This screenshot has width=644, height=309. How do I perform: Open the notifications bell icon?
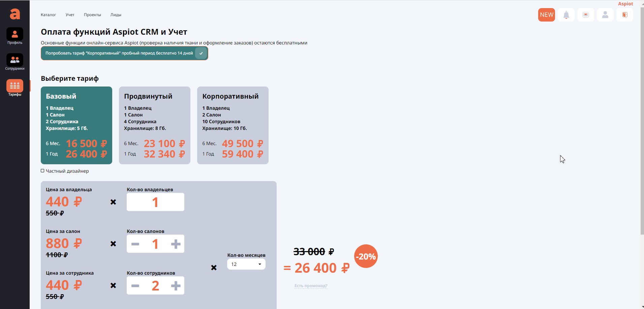[566, 15]
